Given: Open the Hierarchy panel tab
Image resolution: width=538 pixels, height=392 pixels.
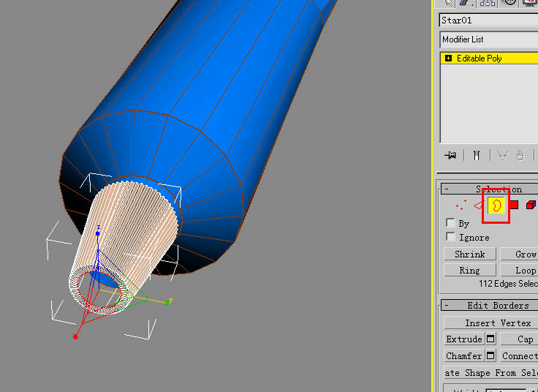Looking at the screenshot, I should tap(488, 3).
